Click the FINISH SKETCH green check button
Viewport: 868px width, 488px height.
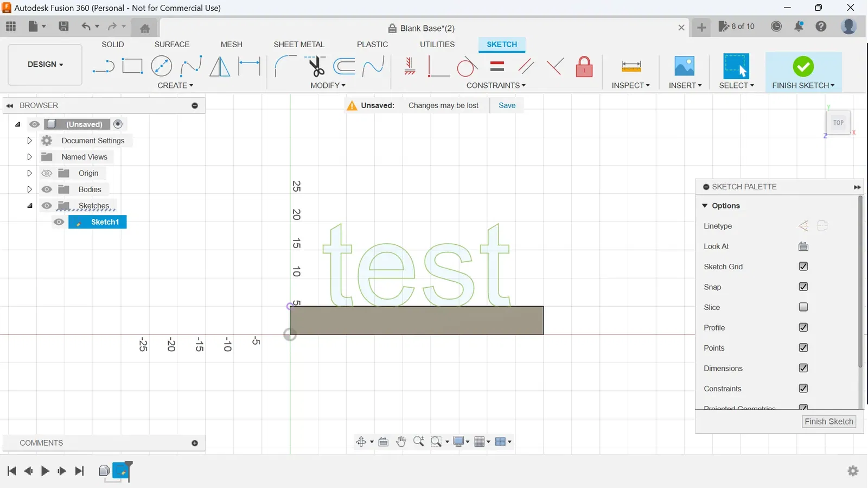[803, 67]
